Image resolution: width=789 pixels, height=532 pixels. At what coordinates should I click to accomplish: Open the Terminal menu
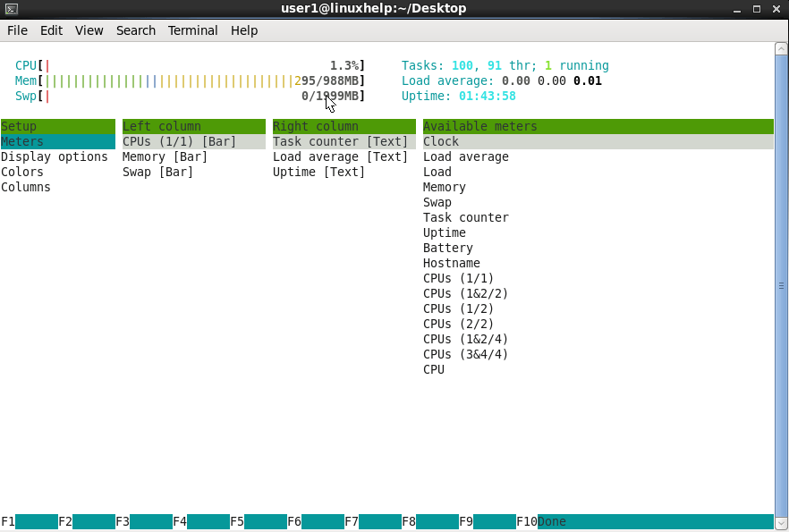(x=192, y=30)
